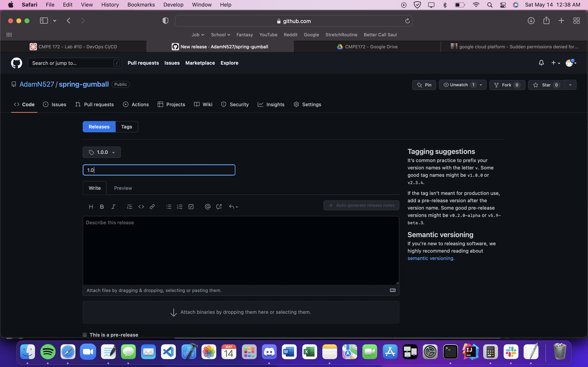
Task: Click the mention @ icon
Action: [x=207, y=207]
